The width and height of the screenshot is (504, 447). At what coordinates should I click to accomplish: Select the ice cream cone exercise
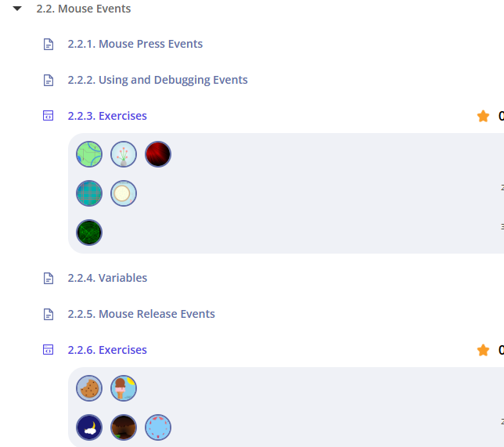click(x=124, y=388)
